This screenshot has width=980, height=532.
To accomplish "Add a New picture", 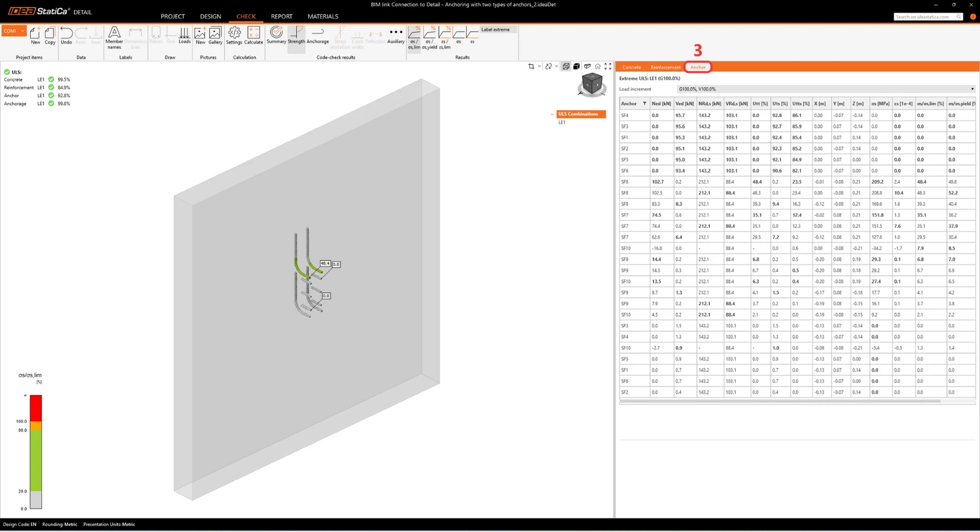I will click(200, 35).
